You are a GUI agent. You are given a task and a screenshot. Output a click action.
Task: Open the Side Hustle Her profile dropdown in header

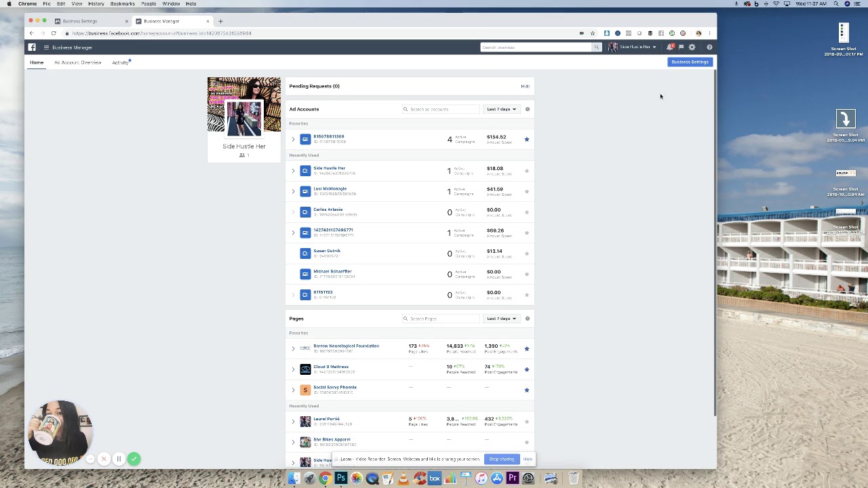(x=632, y=47)
